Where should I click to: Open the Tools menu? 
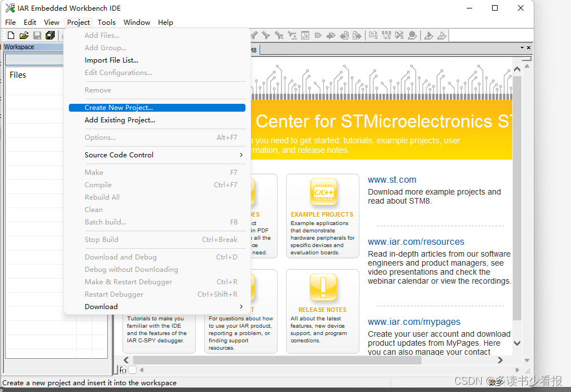[106, 22]
